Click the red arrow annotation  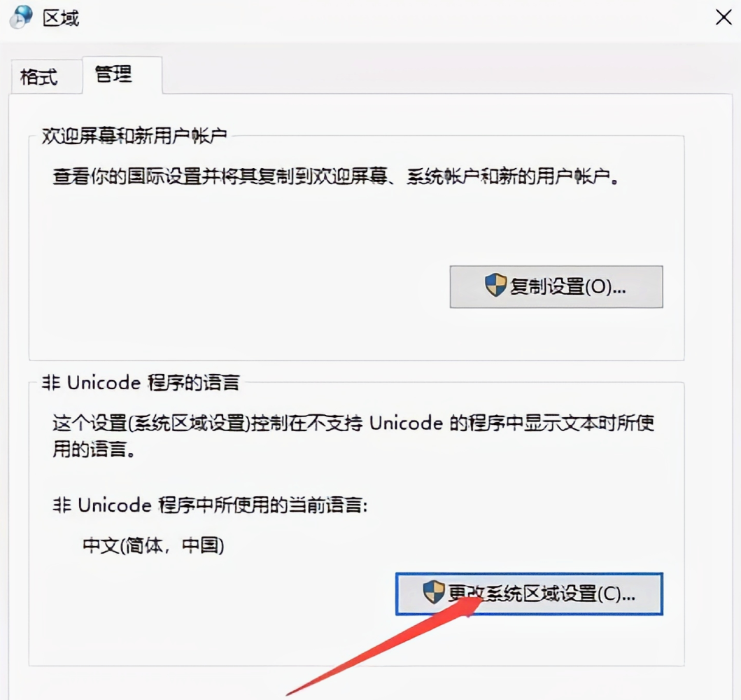tap(383, 645)
